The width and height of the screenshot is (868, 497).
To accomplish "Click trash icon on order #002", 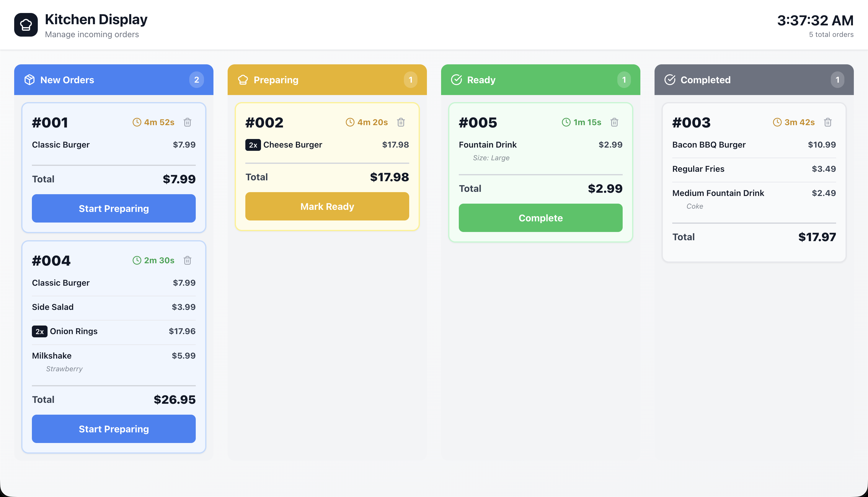I will 401,122.
